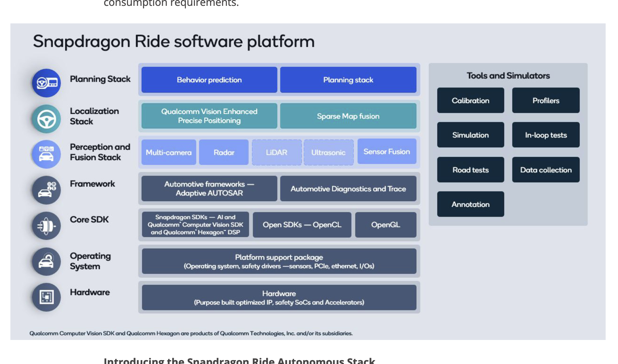Open the In-loop tests tile

(546, 135)
